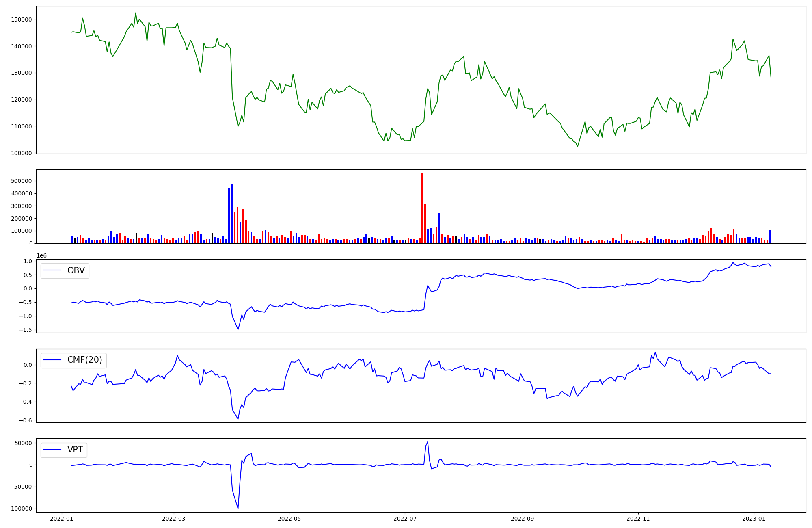This screenshot has width=812, height=528.
Task: Click the 1e6 exponent label above OBV chart
Action: tap(41, 255)
